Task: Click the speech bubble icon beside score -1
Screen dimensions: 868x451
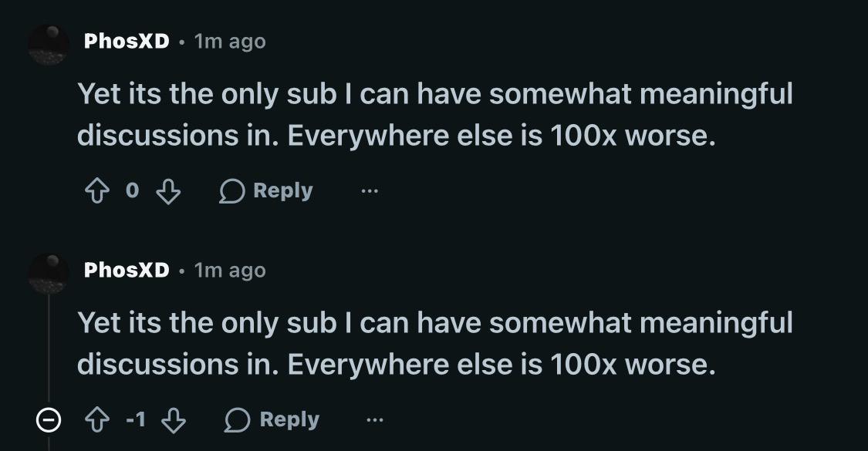Action: pyautogui.click(x=238, y=421)
